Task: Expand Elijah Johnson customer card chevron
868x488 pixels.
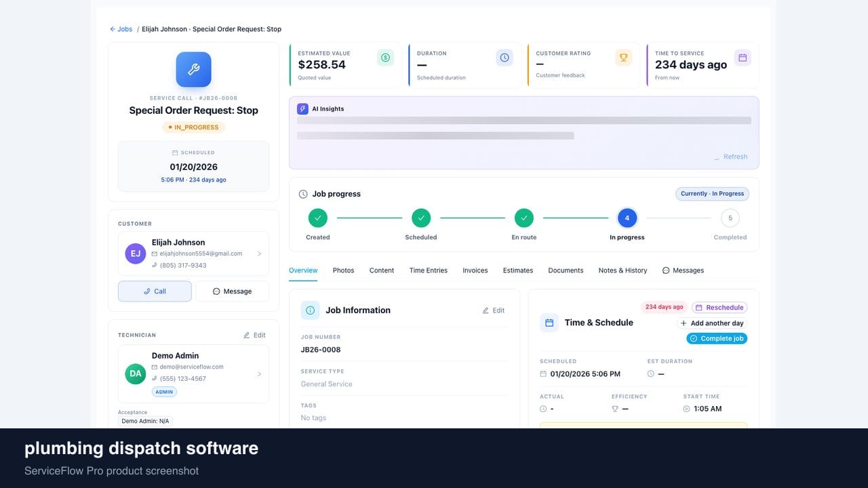Action: coord(259,253)
